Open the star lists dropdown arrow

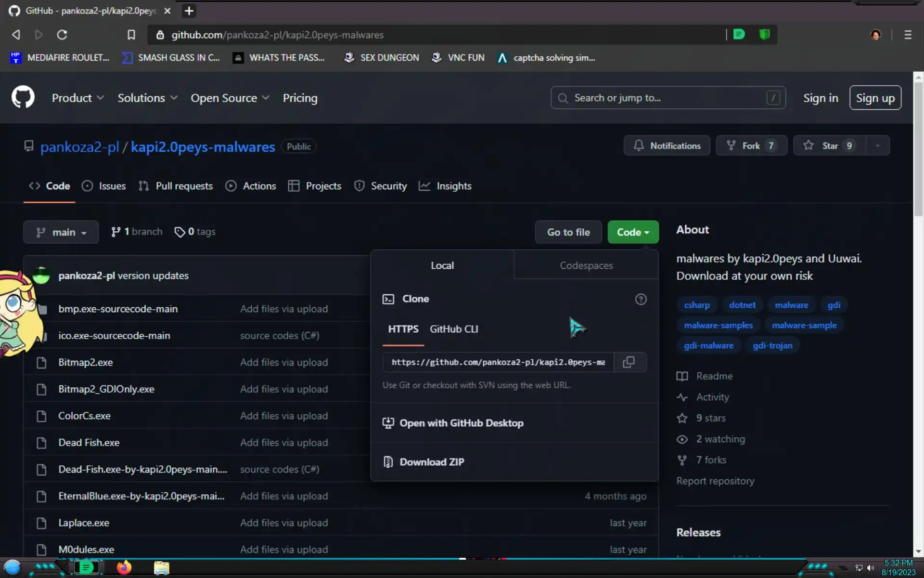pyautogui.click(x=877, y=145)
